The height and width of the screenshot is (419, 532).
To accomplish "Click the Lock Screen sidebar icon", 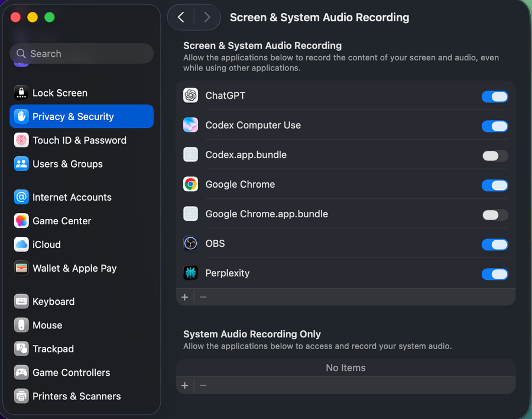I will pos(21,93).
